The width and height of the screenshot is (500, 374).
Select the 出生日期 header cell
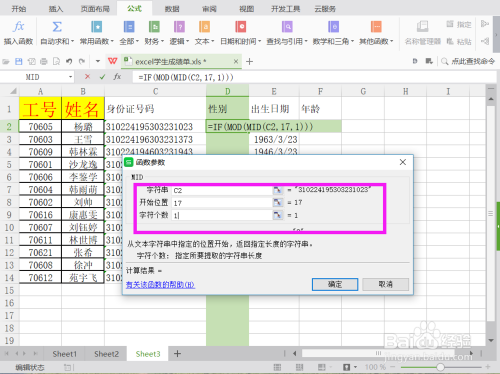[274, 108]
